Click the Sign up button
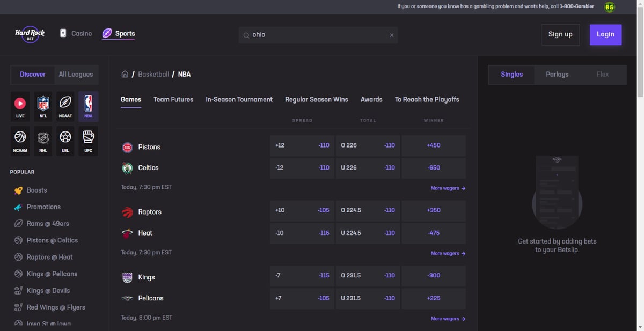This screenshot has width=644, height=331. pyautogui.click(x=560, y=34)
